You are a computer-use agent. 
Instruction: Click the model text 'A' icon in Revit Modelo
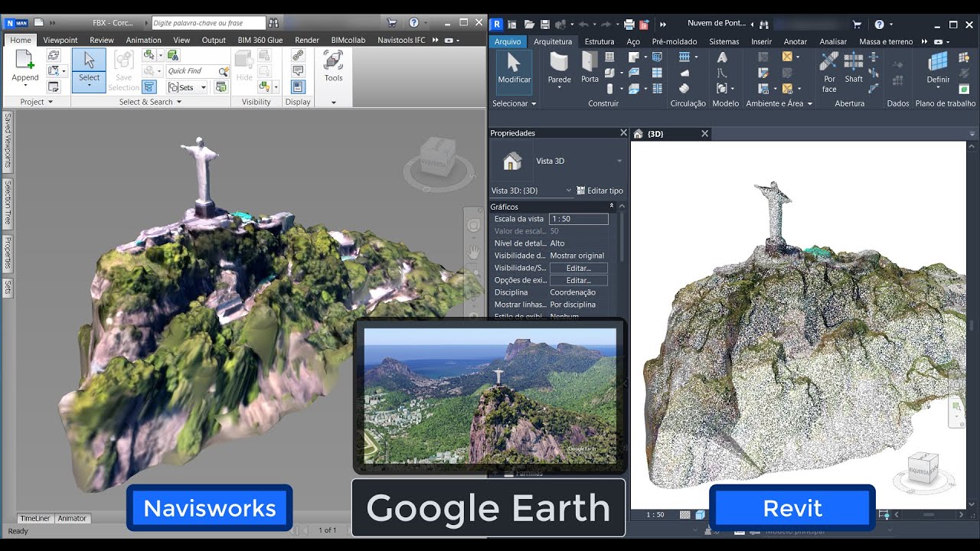[721, 57]
